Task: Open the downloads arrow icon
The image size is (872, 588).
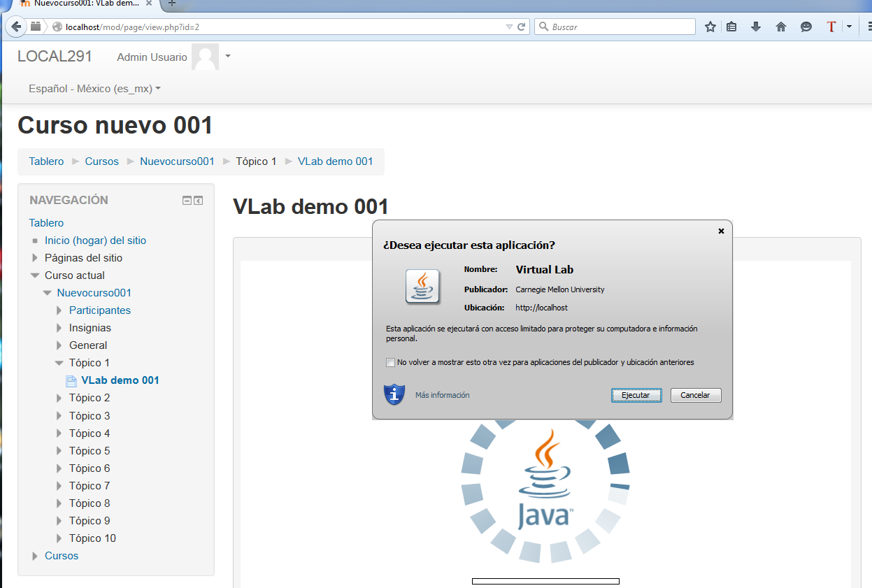Action: click(x=756, y=27)
